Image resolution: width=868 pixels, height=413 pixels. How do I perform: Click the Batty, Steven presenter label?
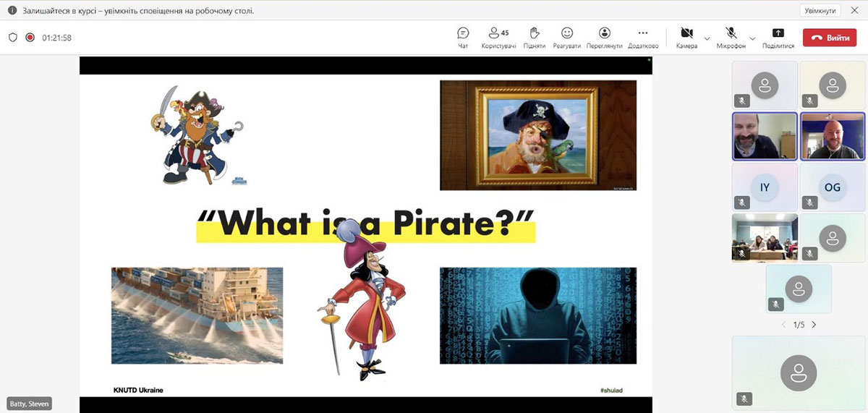tap(29, 404)
